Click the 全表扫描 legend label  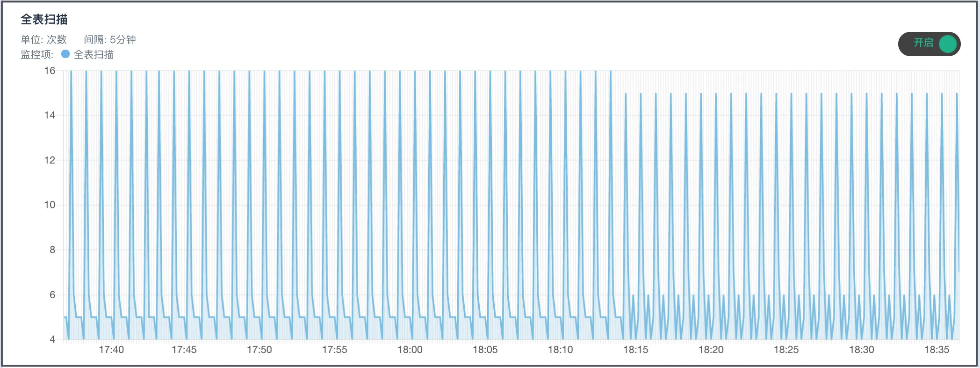click(x=94, y=55)
